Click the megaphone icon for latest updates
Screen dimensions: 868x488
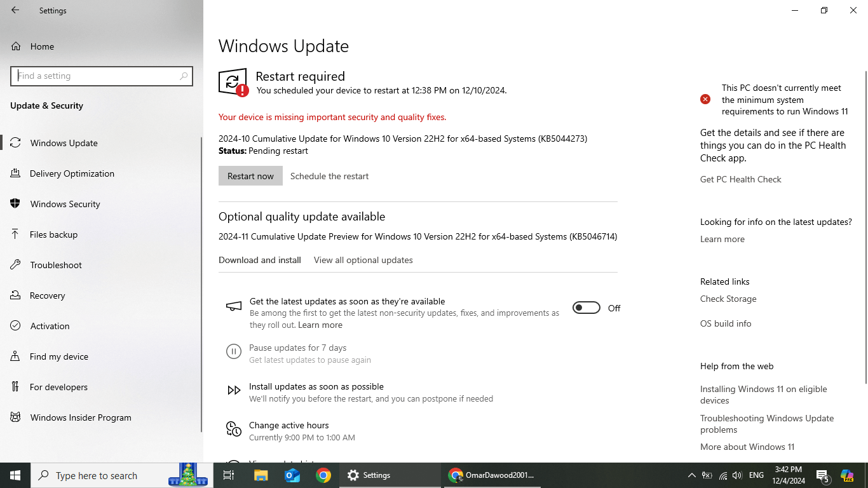tap(234, 306)
